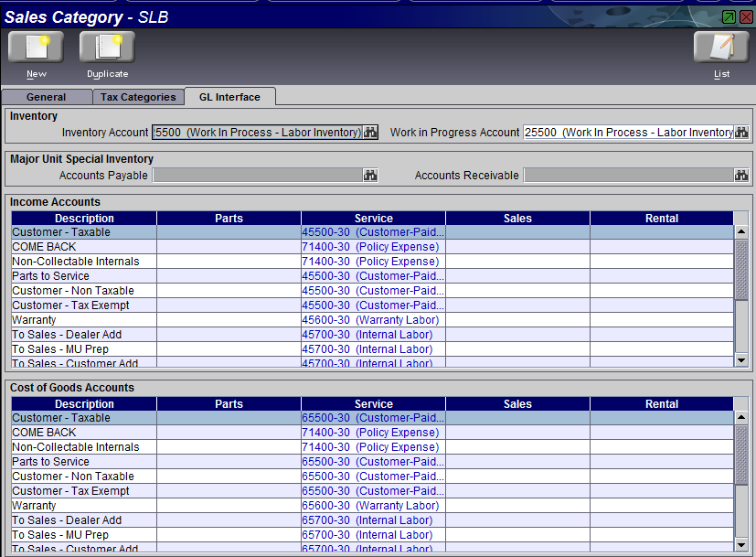Click the Accounts Payable field
The image size is (756, 557).
pyautogui.click(x=257, y=176)
